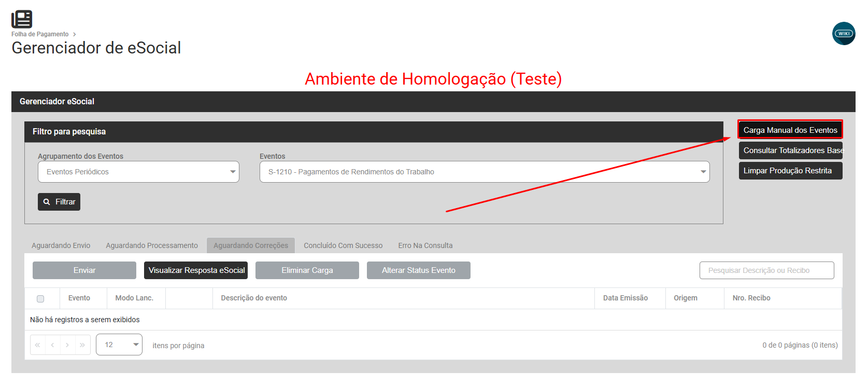Click the 'Gerenciador de eSocial' page title
This screenshot has height=385, width=868.
coord(96,48)
